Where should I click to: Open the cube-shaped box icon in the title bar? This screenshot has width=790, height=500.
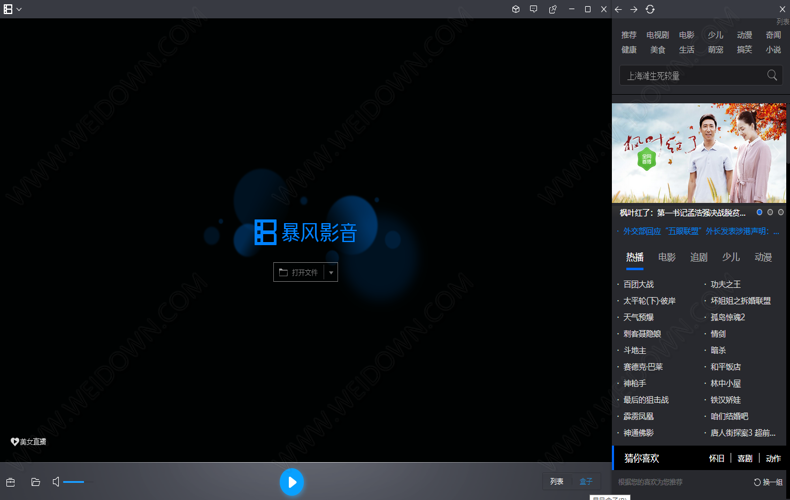coord(515,9)
